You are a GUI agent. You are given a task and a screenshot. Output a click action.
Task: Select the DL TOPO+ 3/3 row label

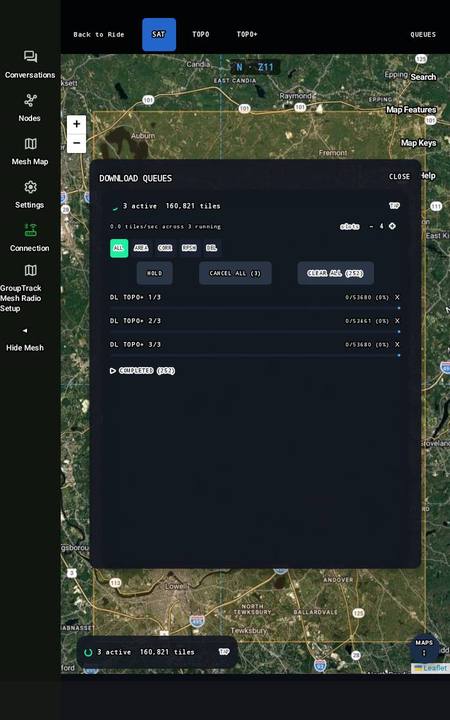135,344
